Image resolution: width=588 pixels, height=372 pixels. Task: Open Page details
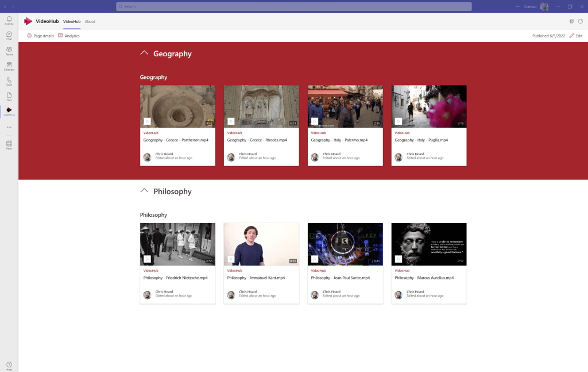pos(41,36)
